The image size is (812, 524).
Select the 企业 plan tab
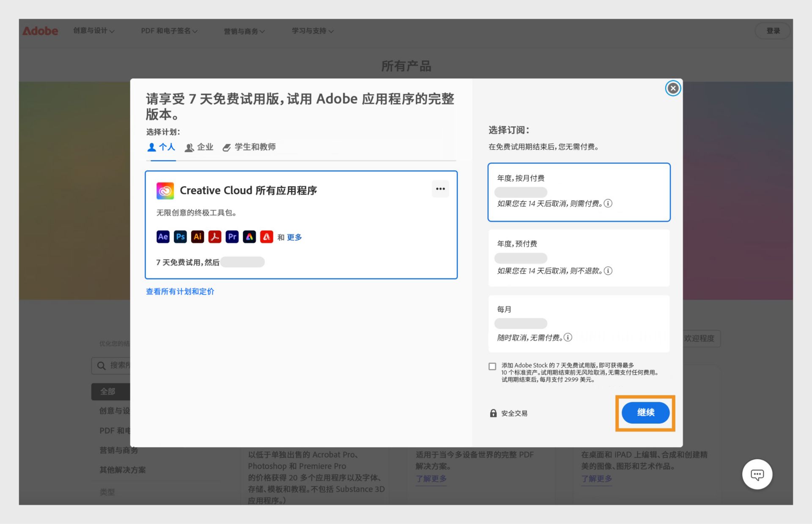[x=199, y=147]
